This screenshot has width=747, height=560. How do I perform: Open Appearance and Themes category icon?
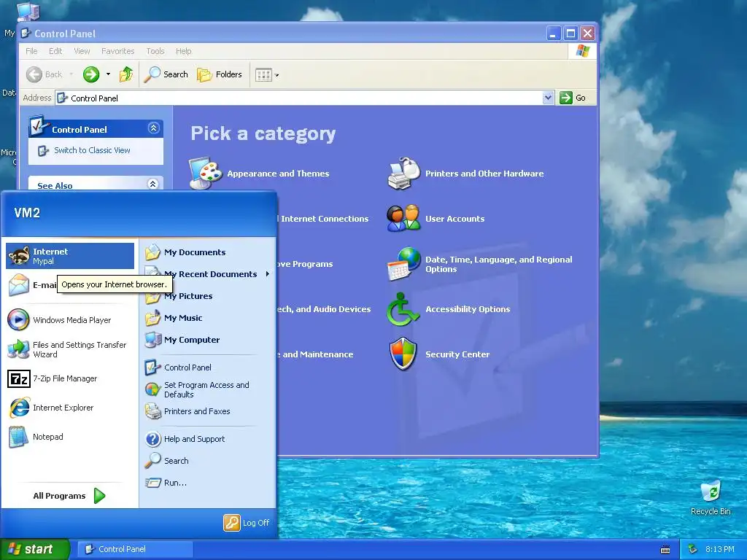coord(205,174)
